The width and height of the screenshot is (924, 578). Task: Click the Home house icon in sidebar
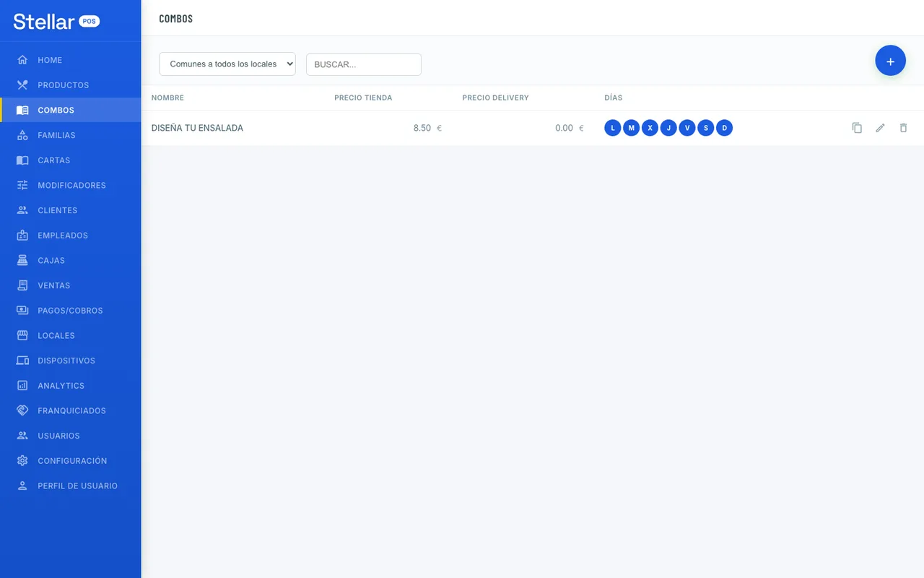22,60
